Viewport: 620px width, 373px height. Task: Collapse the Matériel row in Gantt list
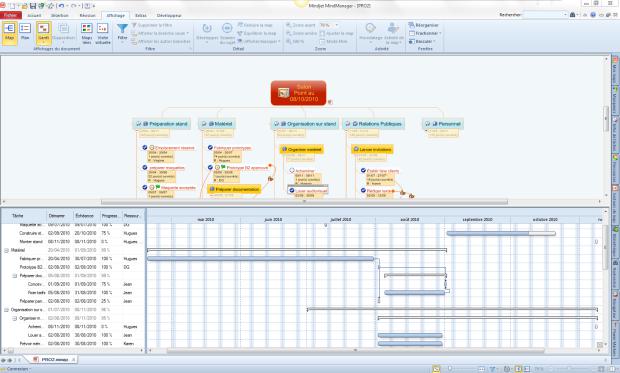(6, 250)
